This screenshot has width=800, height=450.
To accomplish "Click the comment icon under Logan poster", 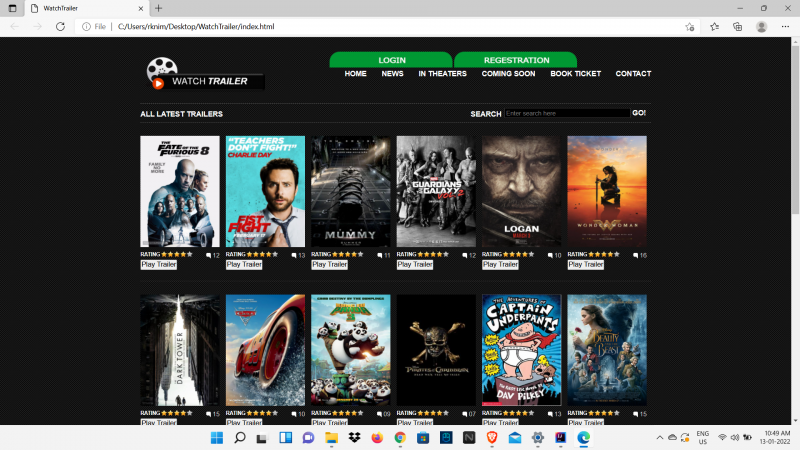I will [551, 255].
